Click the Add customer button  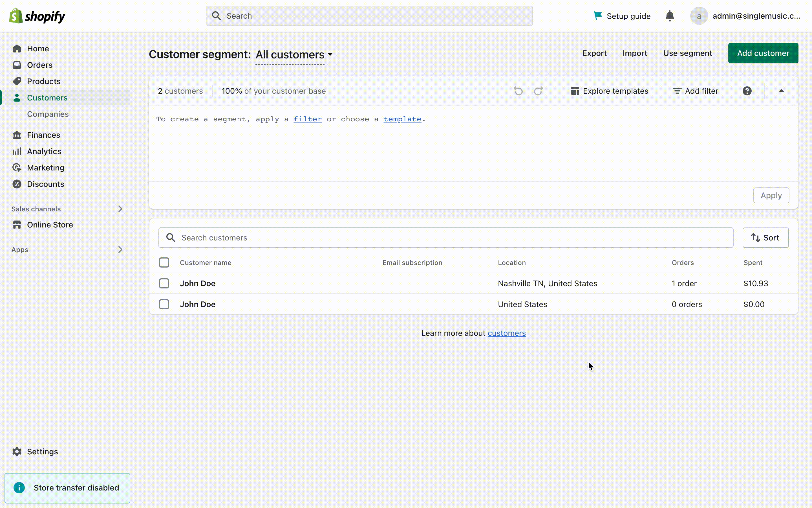tap(763, 53)
